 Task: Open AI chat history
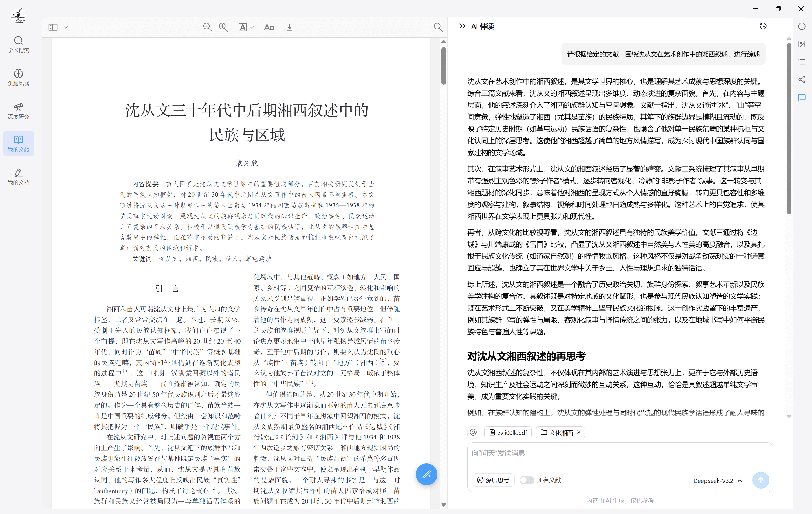click(763, 26)
